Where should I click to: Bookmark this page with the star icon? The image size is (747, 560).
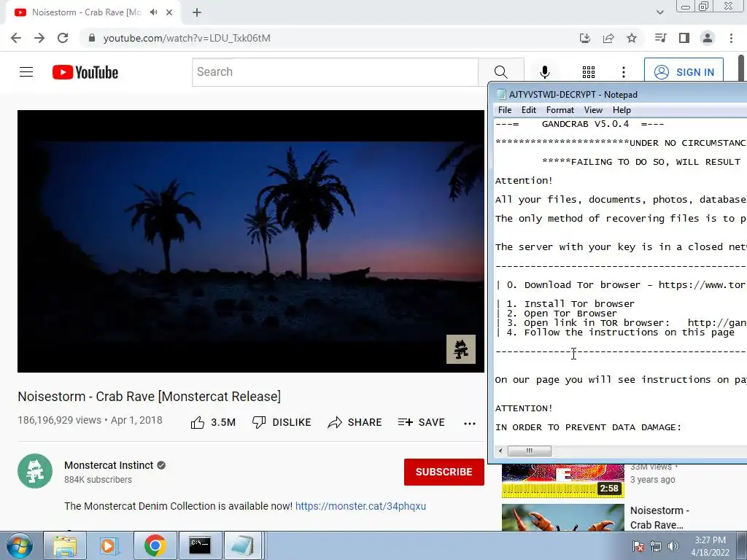click(x=632, y=38)
